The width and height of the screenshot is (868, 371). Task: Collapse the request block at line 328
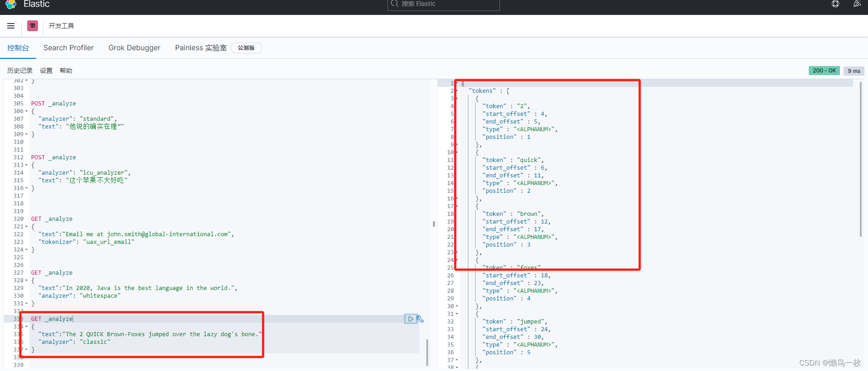point(26,281)
